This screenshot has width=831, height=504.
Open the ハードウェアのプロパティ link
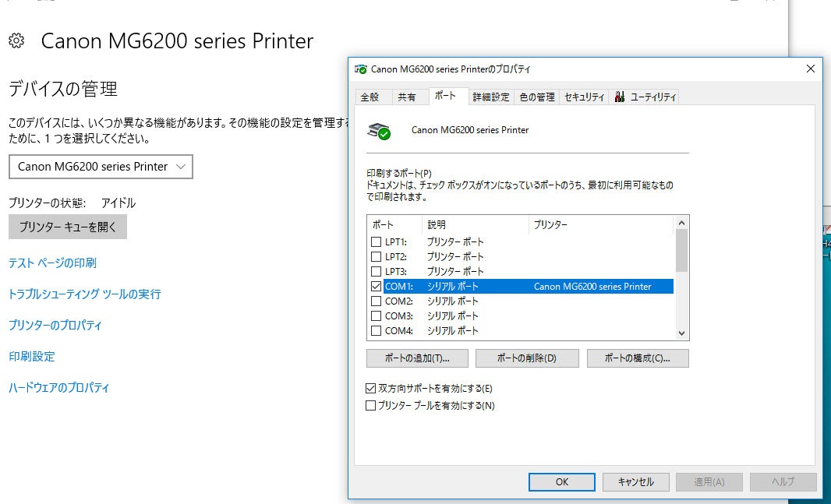tap(58, 387)
